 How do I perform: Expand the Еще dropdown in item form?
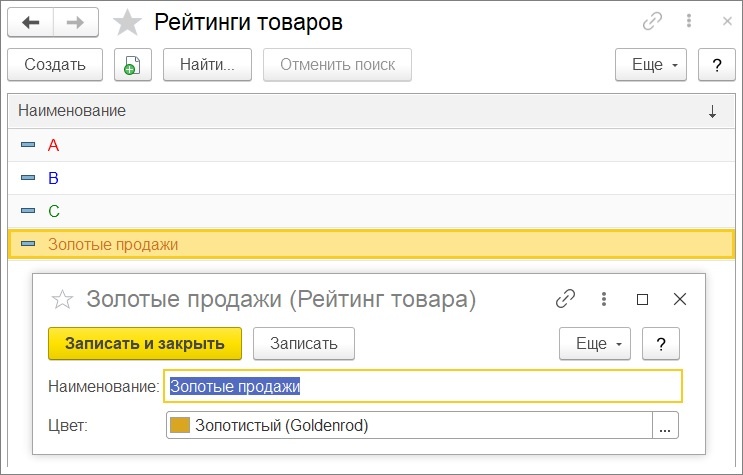(x=595, y=343)
